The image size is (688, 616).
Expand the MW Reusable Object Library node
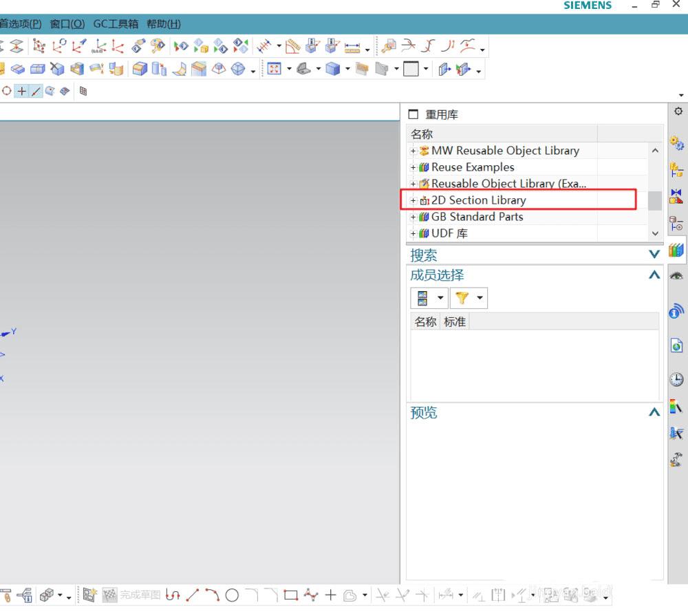[x=413, y=151]
